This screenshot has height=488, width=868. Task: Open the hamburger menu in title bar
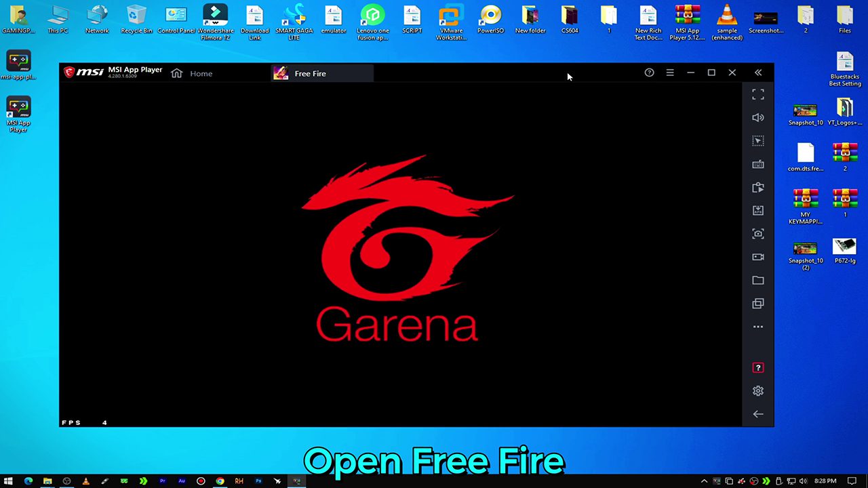click(670, 73)
